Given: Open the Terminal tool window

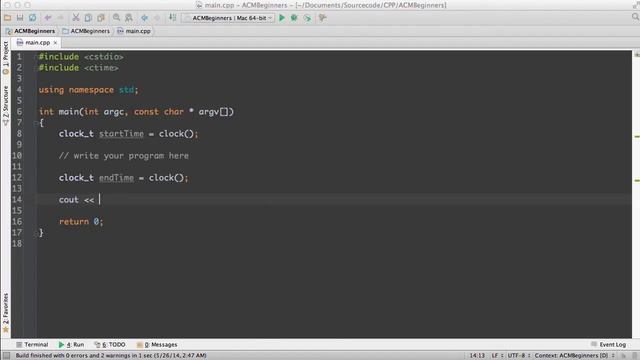Looking at the screenshot, I should (x=32, y=344).
